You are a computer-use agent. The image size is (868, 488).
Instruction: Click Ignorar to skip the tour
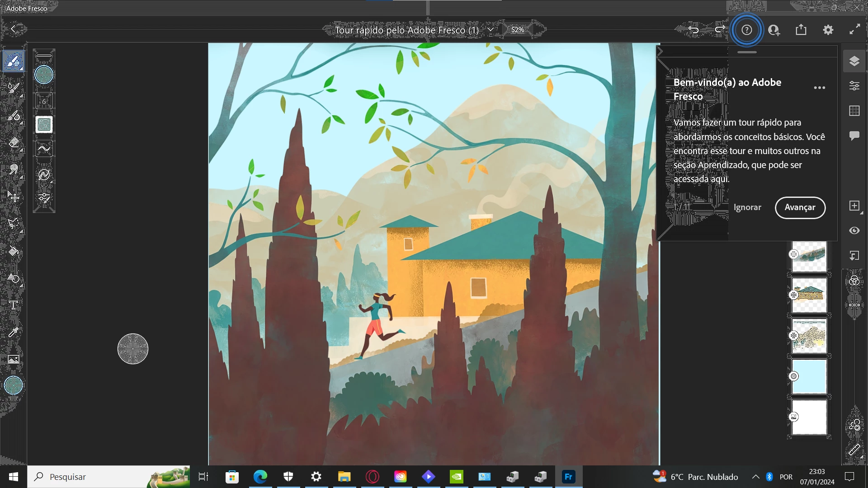pos(747,207)
